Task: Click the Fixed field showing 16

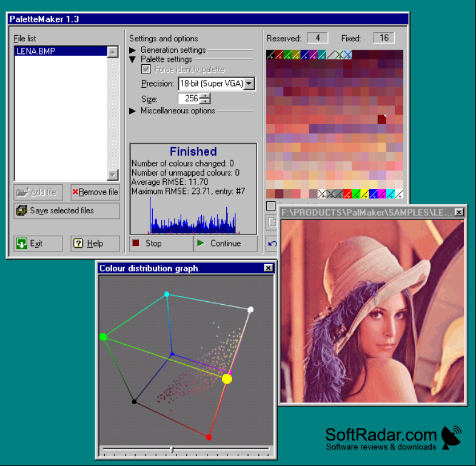Action: tap(384, 38)
